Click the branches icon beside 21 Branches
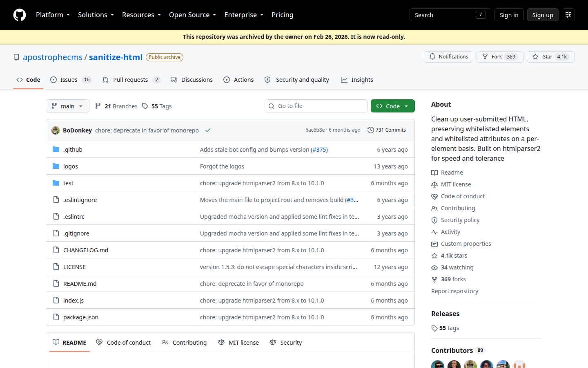 point(98,106)
